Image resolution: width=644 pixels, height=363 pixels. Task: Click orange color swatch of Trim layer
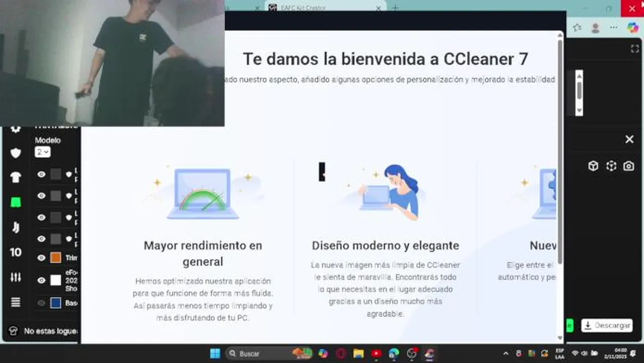[55, 258]
